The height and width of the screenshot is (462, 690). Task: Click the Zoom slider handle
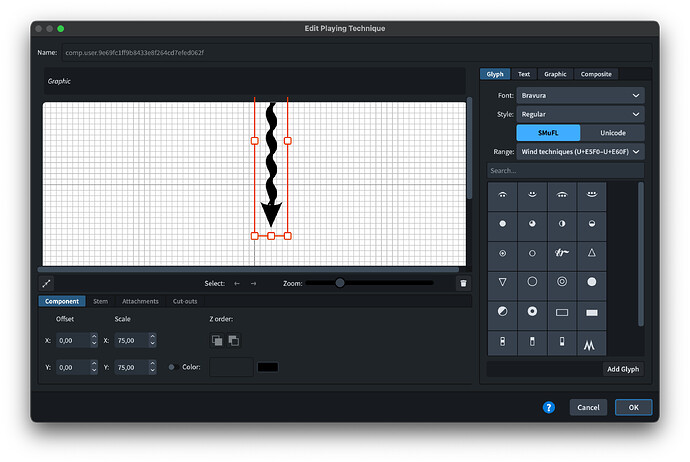point(340,283)
